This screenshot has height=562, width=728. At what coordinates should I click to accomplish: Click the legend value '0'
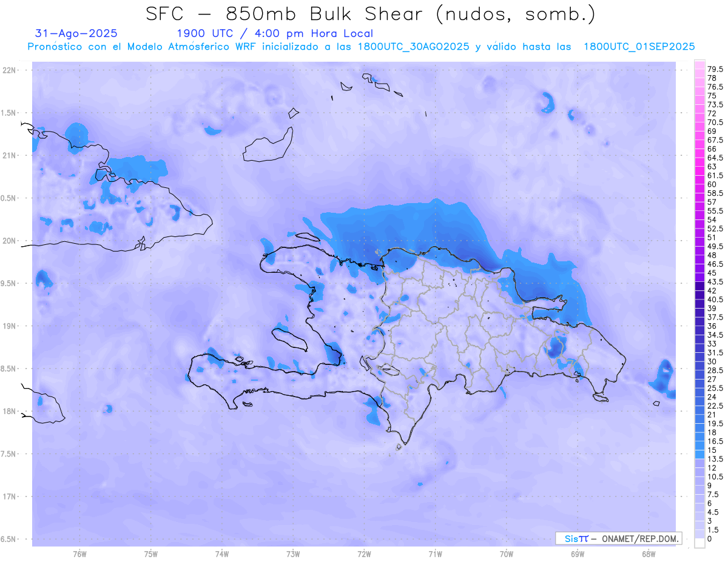pyautogui.click(x=710, y=539)
